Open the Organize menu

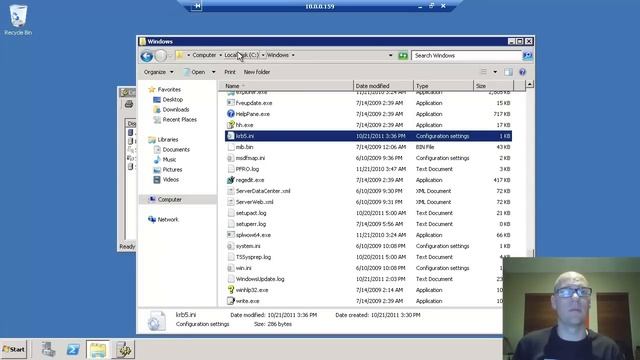coord(158,72)
